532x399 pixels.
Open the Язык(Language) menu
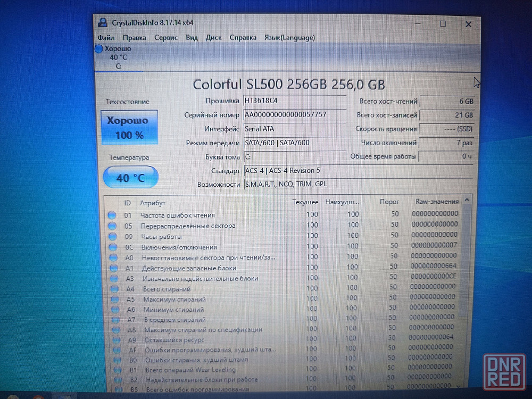[289, 38]
